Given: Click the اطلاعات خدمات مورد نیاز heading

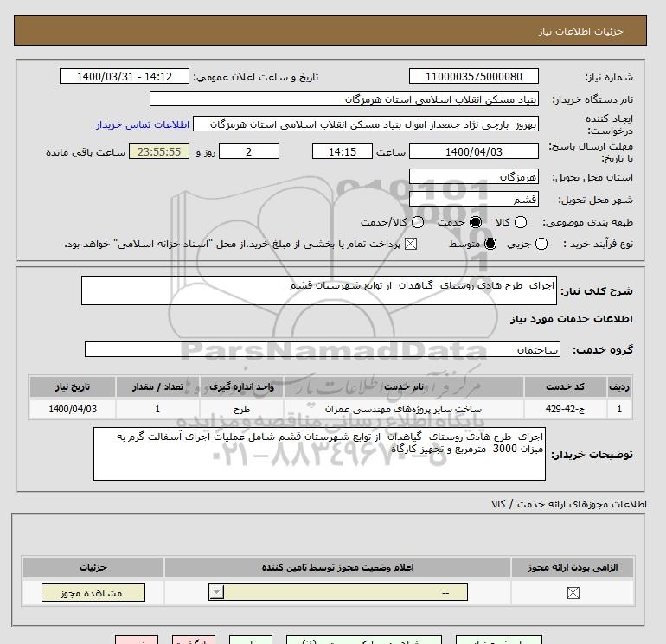Looking at the screenshot, I should pos(571,319).
